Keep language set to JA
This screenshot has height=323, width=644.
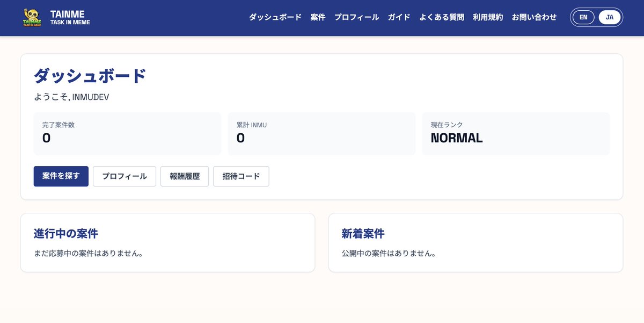click(609, 17)
